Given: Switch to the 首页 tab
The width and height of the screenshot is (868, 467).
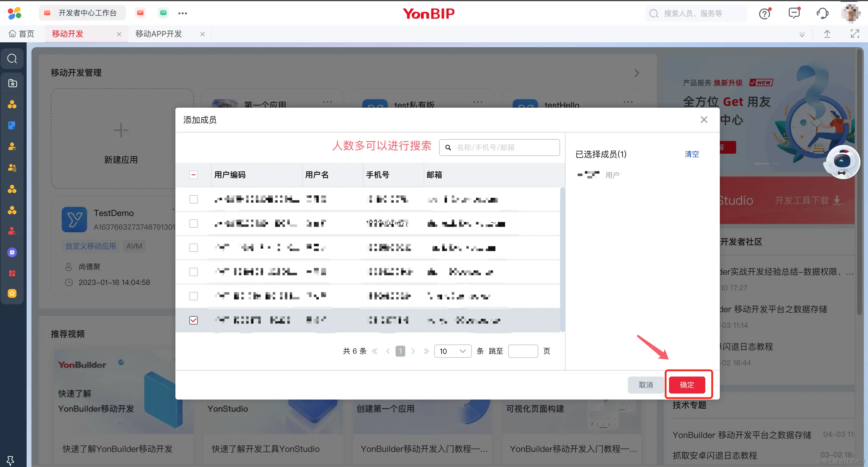Looking at the screenshot, I should click(21, 34).
